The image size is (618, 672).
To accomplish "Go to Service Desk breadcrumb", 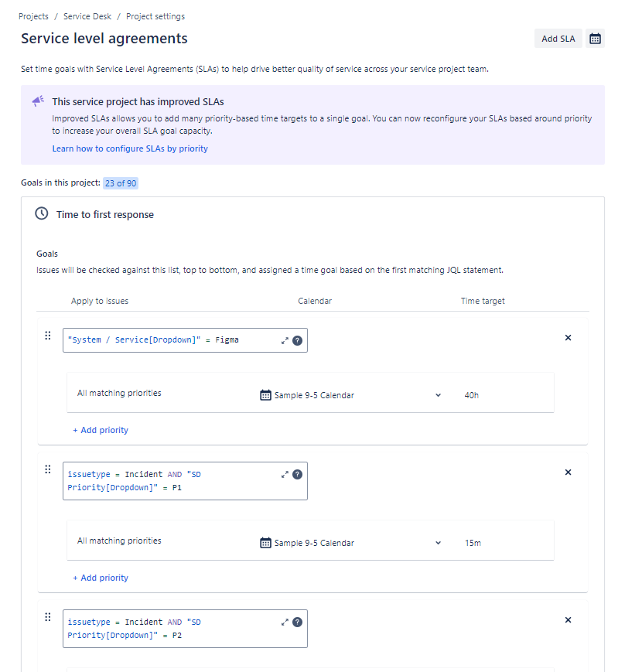I will pos(87,16).
